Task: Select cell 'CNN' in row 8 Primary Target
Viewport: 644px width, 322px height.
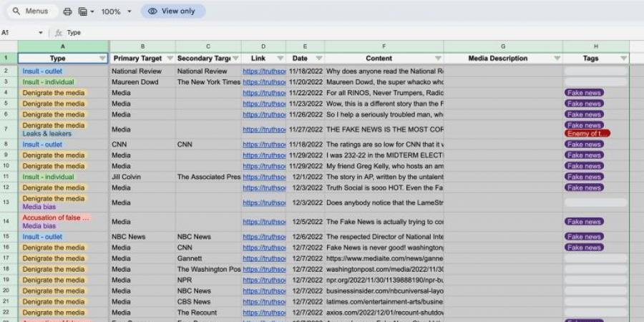Action: coord(142,145)
